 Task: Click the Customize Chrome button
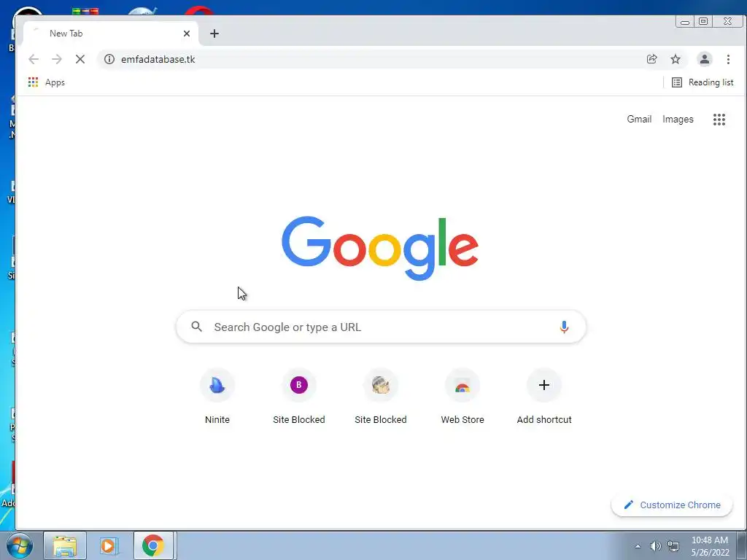coord(672,505)
